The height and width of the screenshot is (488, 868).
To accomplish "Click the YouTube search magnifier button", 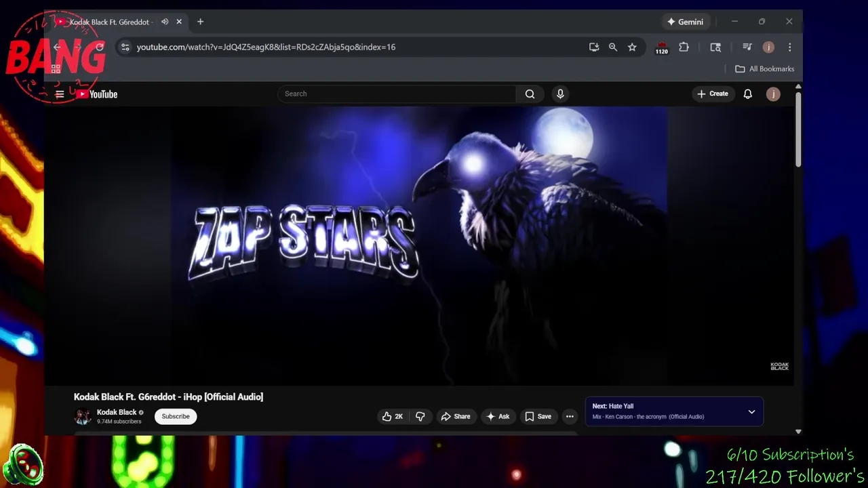I will point(530,94).
